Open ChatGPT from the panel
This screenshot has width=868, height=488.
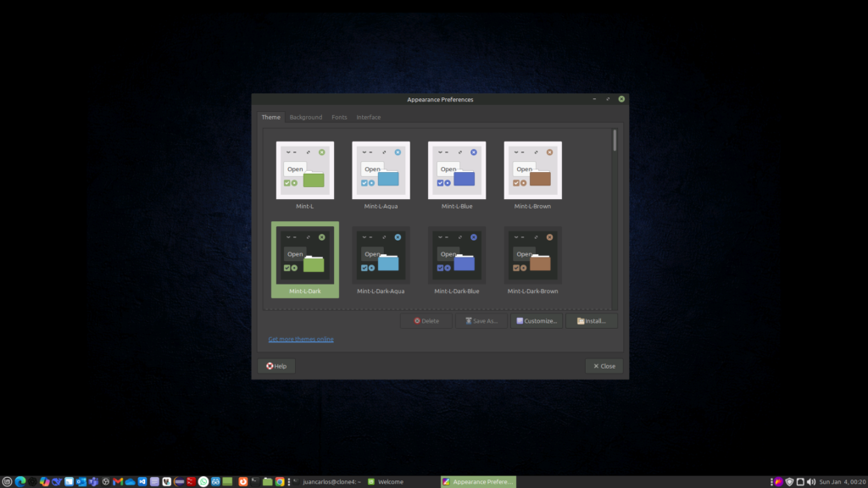pyautogui.click(x=33, y=482)
